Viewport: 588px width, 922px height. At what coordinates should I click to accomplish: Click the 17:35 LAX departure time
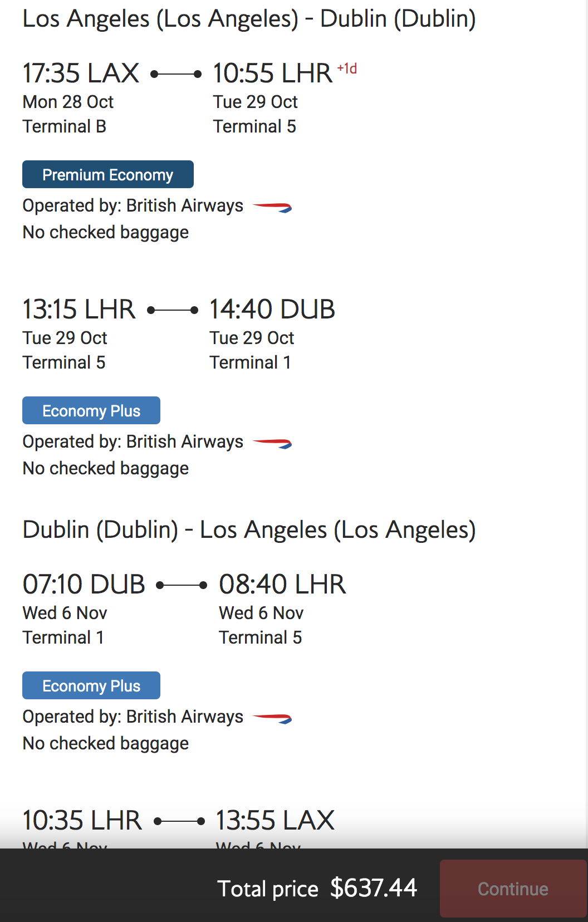tap(81, 73)
